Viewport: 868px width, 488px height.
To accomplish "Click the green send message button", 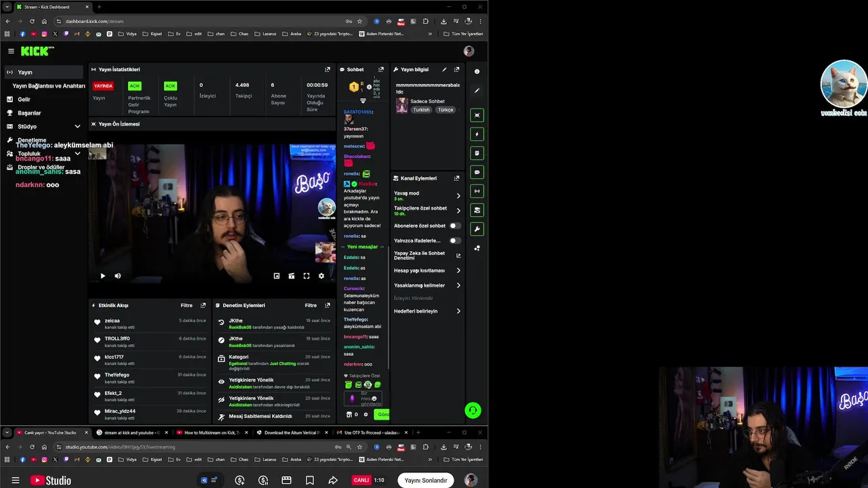I will (382, 414).
